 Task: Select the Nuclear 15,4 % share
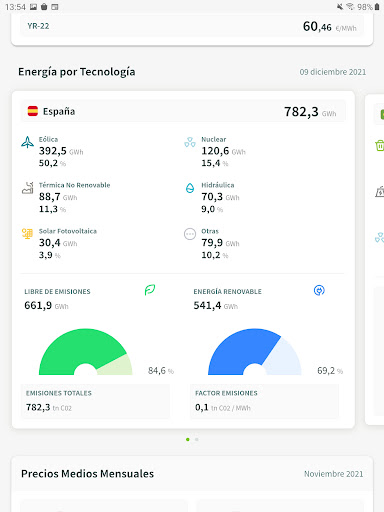tap(215, 163)
